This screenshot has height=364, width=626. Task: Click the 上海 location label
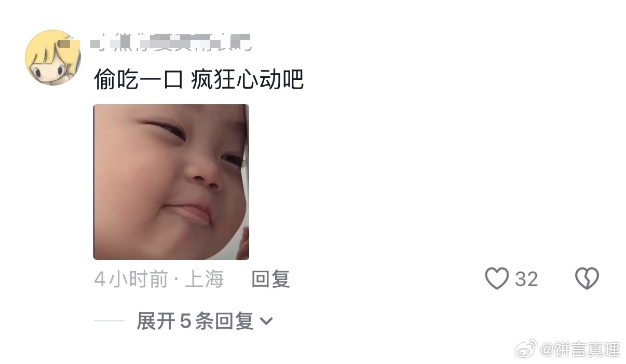click(204, 279)
